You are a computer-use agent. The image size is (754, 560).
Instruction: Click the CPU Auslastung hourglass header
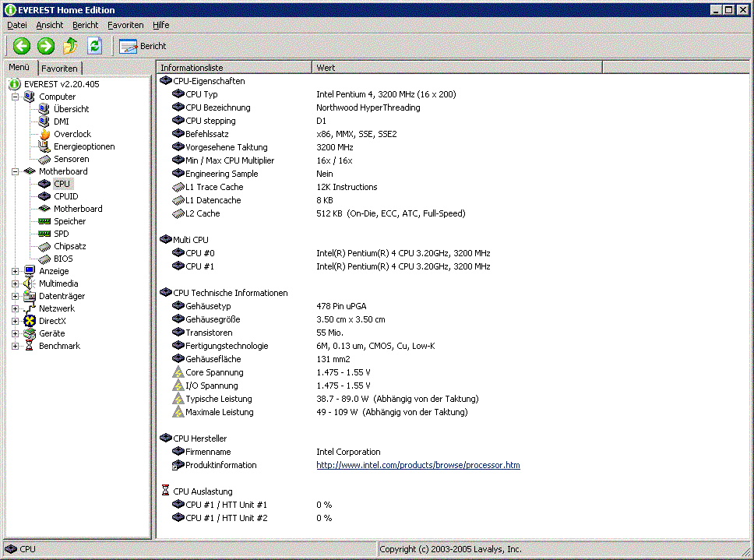(x=196, y=491)
